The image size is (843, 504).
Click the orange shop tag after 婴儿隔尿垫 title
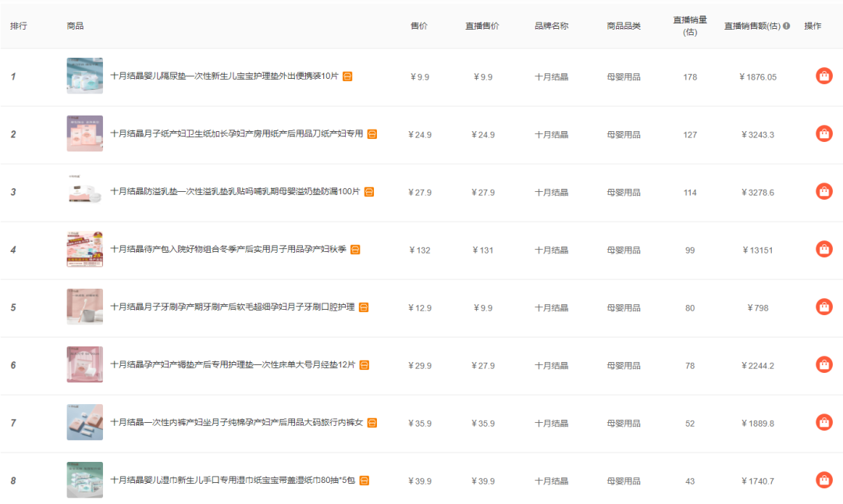[x=347, y=76]
